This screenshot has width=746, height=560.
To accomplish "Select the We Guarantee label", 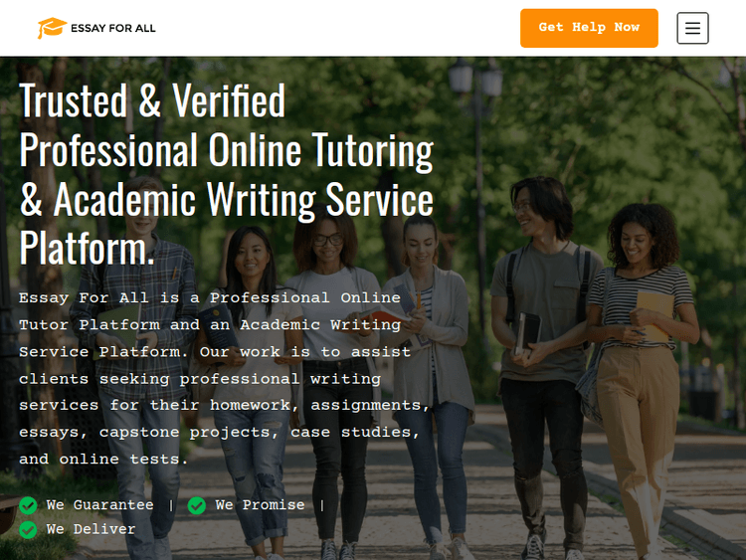I will (99, 505).
